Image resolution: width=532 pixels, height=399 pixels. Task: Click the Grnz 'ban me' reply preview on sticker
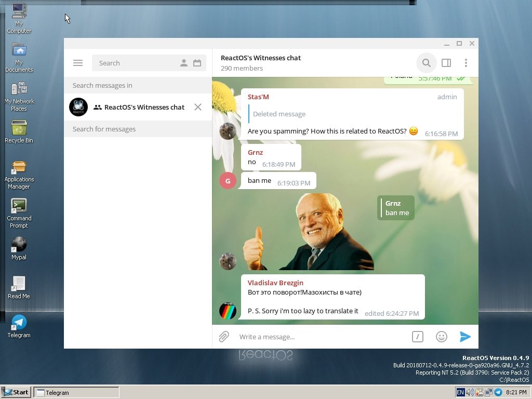[396, 208]
